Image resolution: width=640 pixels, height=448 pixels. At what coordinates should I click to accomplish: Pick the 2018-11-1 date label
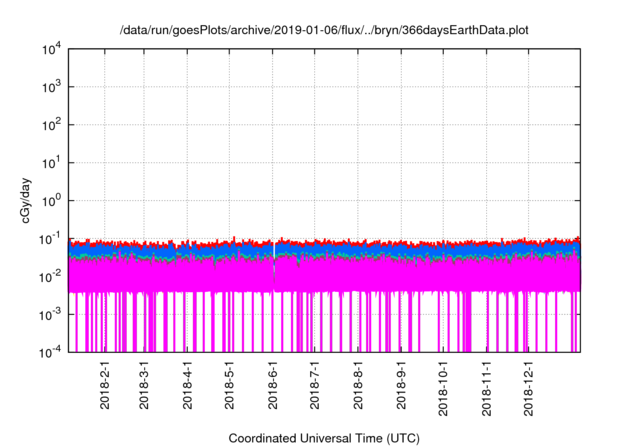click(487, 388)
